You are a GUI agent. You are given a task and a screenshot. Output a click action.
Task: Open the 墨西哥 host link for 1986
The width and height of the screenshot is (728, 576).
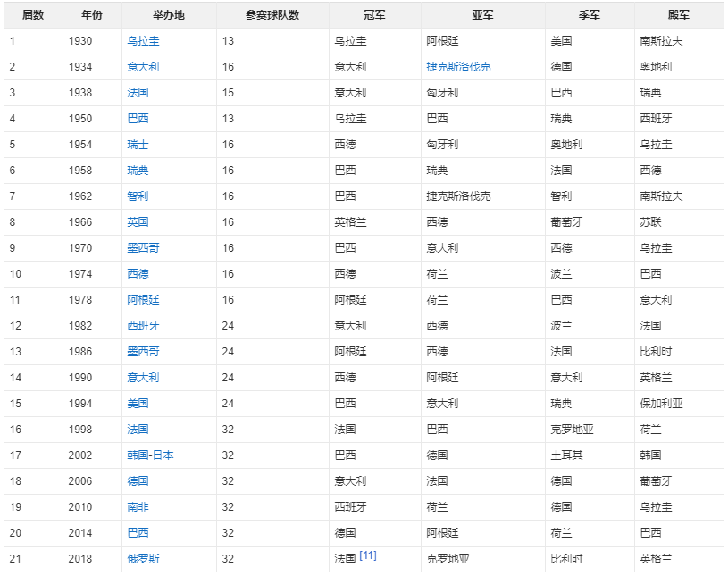coord(144,351)
